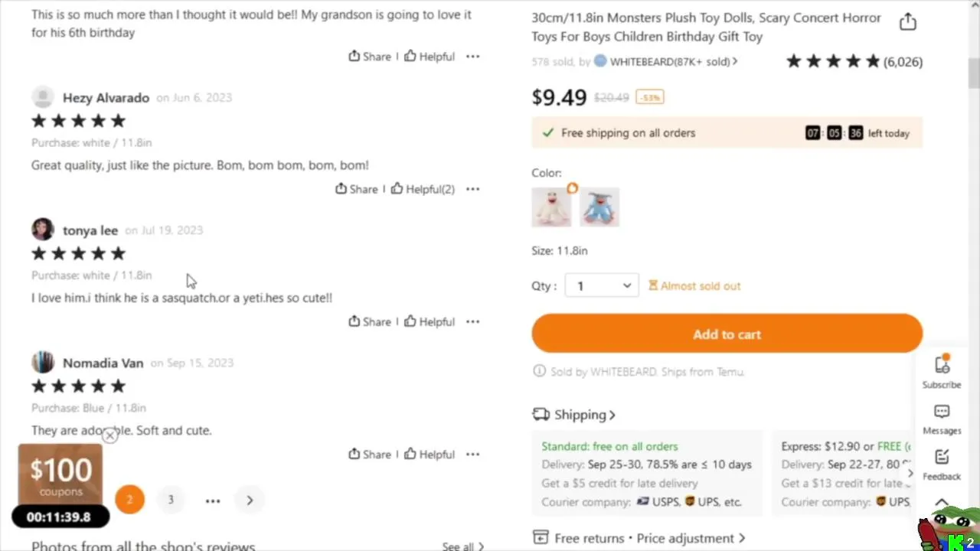Mark Hezy Alvarado's review as Helpful
The image size is (980, 551).
click(422, 189)
